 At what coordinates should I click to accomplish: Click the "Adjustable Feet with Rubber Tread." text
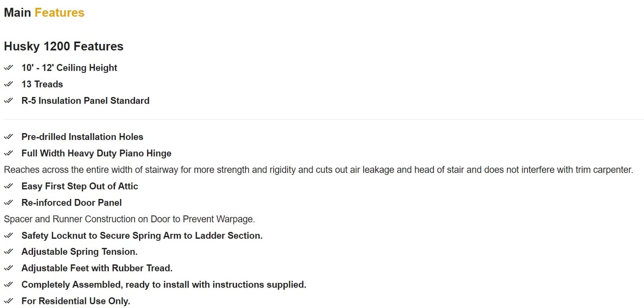(x=97, y=269)
